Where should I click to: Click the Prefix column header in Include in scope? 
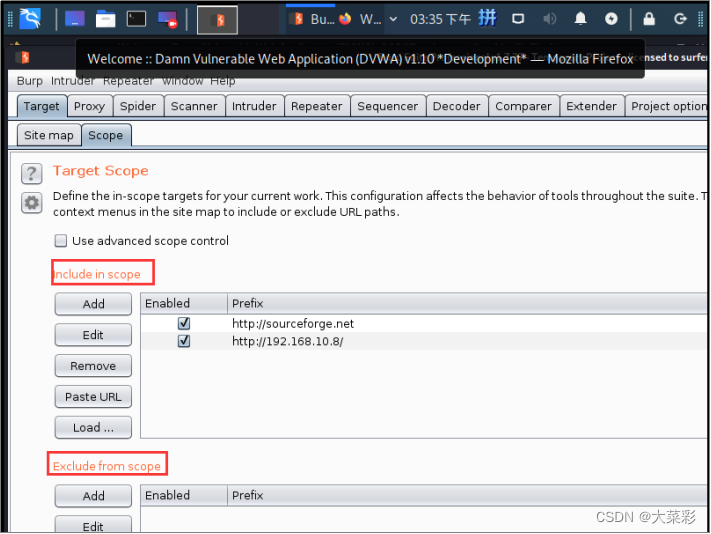[467, 303]
